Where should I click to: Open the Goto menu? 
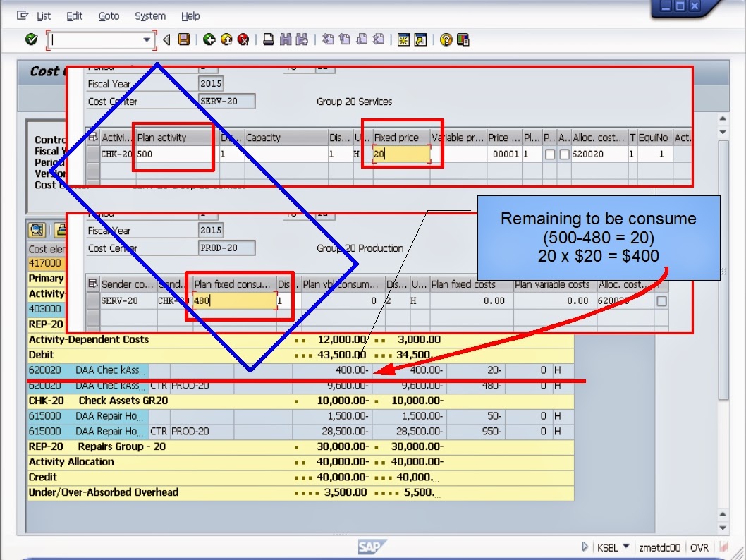pyautogui.click(x=109, y=16)
